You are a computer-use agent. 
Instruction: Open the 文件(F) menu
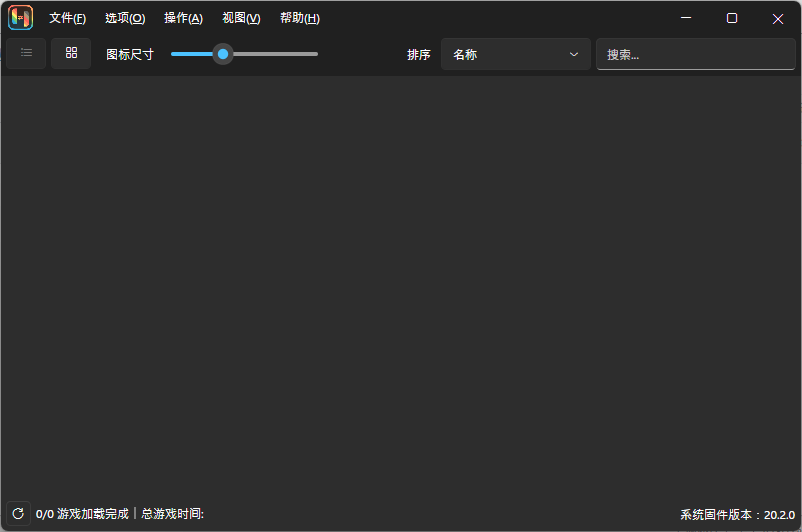(67, 18)
